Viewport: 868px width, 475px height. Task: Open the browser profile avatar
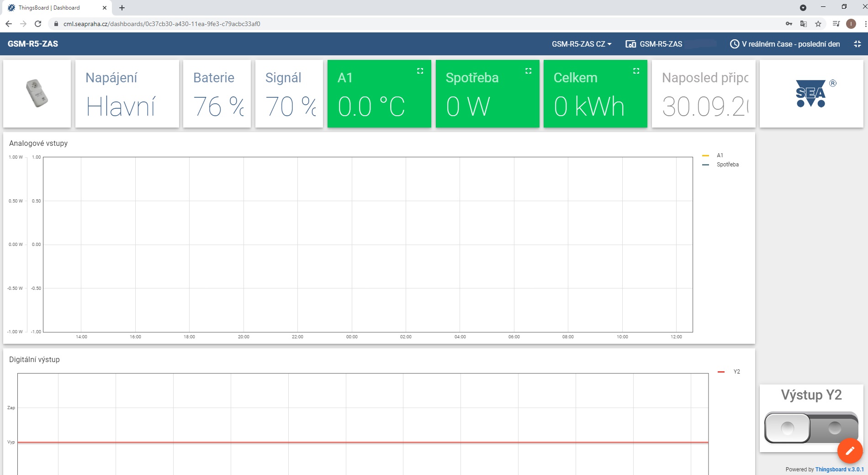(851, 24)
